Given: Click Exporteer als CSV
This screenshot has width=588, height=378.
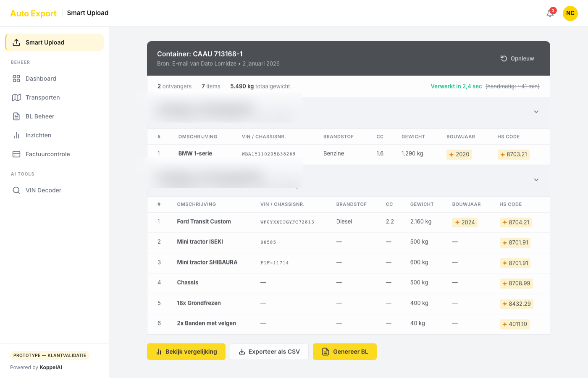Looking at the screenshot, I should (x=269, y=352).
